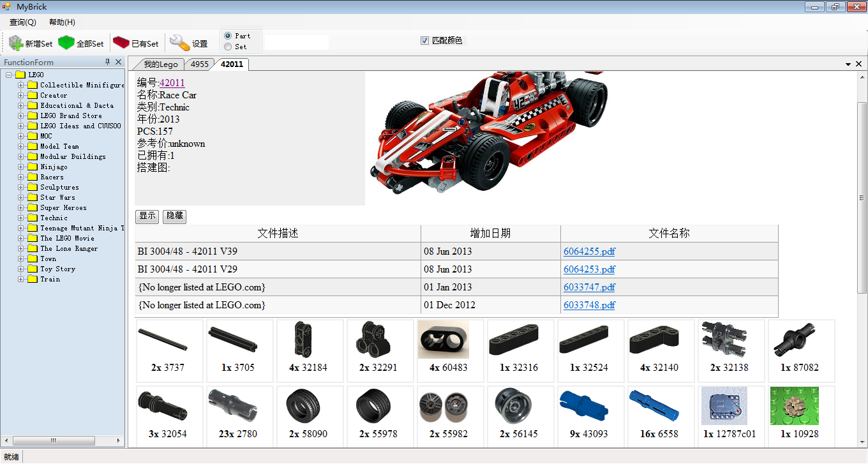Open the tab list dropdown arrow

[x=848, y=64]
